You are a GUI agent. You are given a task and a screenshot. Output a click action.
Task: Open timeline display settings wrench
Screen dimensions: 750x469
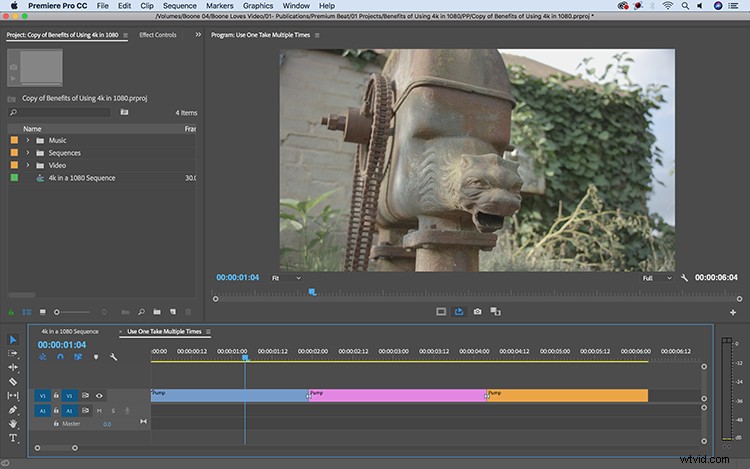click(113, 357)
